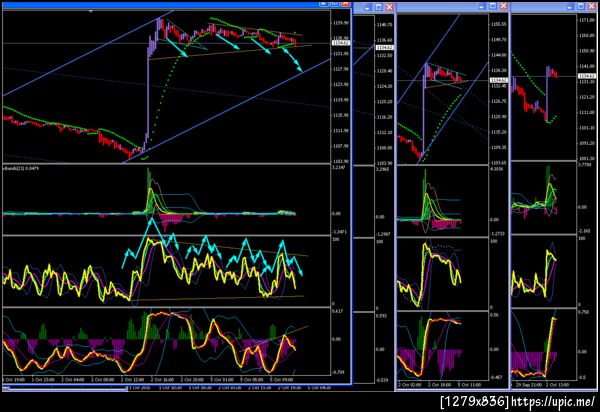Minimize the third chart window with the 1155.55 scale
600x412 pixels.
coord(482,6)
